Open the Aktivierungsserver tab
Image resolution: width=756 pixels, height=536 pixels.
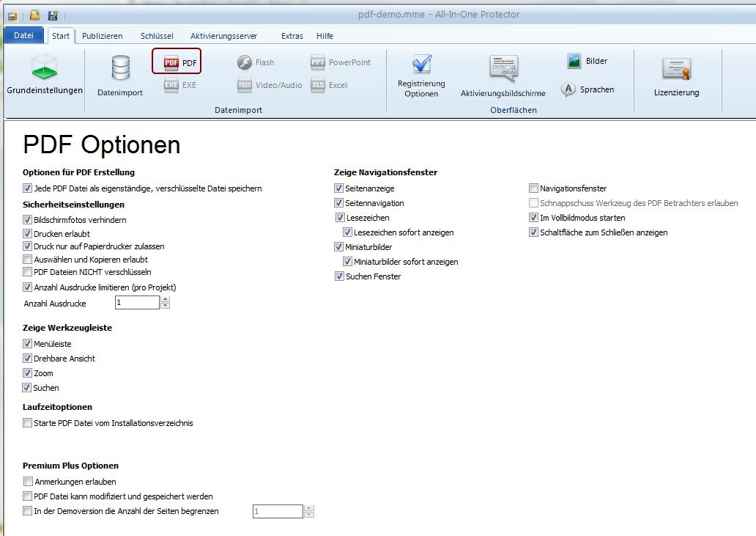pyautogui.click(x=223, y=36)
